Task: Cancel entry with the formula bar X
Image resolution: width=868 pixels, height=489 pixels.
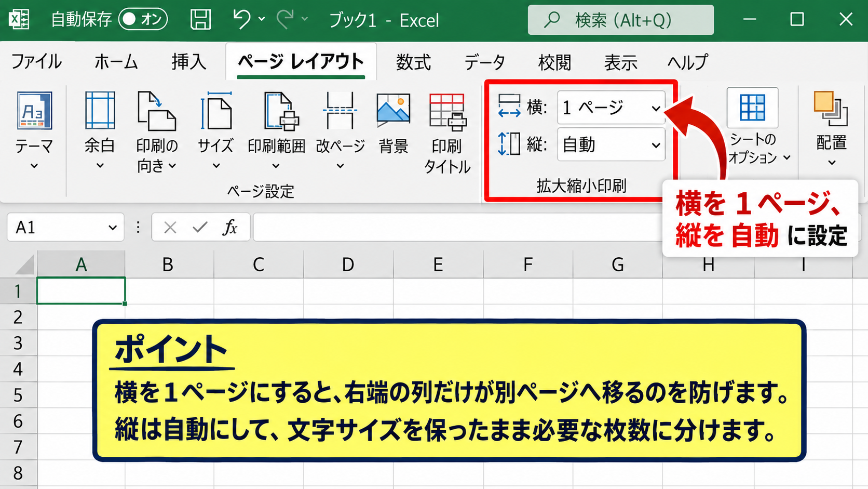Action: [170, 228]
